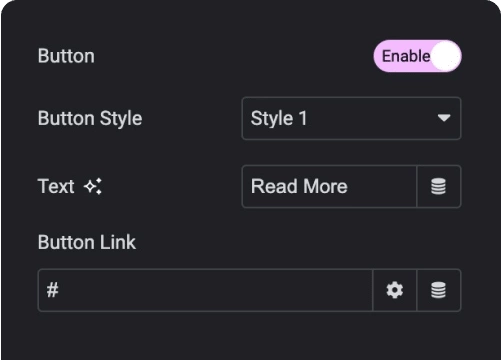The width and height of the screenshot is (501, 360).
Task: Focus the Read More text input
Action: tap(329, 186)
